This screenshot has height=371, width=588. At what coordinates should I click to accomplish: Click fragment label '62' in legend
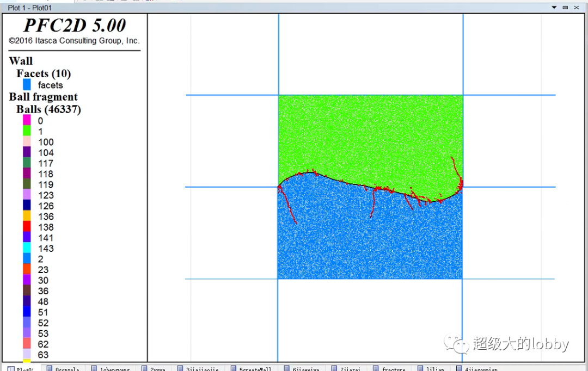coord(43,344)
